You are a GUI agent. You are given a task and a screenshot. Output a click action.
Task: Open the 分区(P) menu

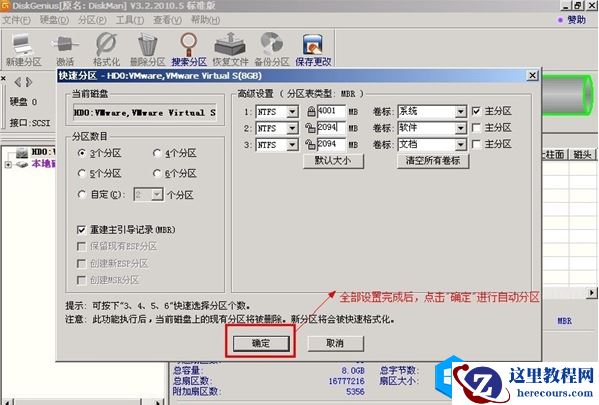[x=92, y=20]
